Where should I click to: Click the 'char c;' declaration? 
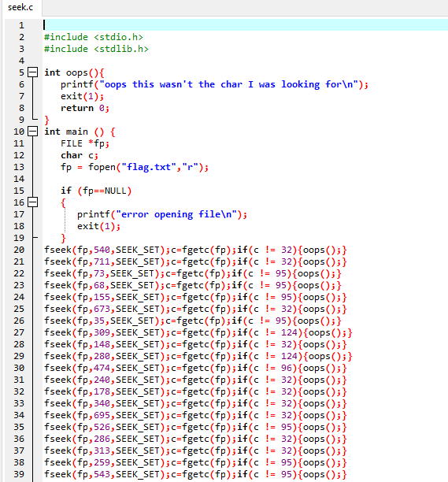80,155
